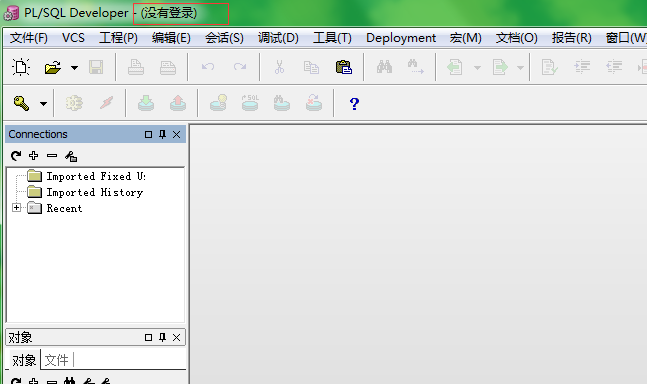Image resolution: width=647 pixels, height=384 pixels.
Task: Open the 编辑(E) menu
Action: click(171, 38)
